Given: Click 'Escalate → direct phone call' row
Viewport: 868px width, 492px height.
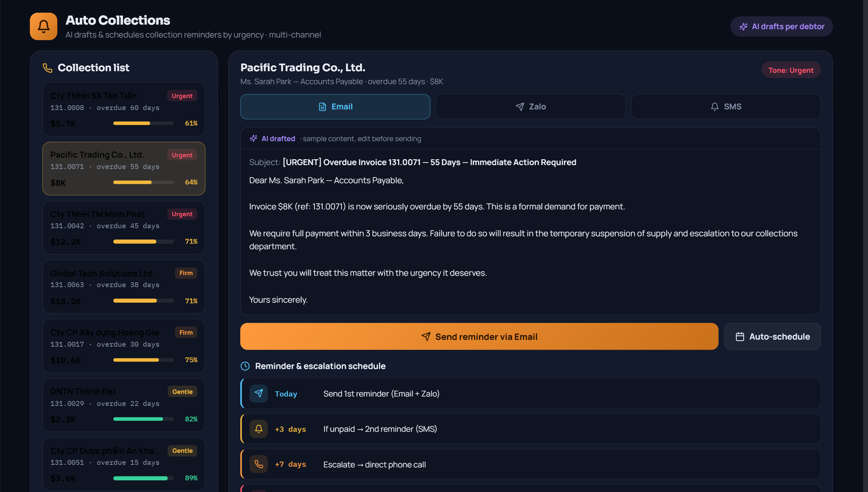Looking at the screenshot, I should 531,464.
